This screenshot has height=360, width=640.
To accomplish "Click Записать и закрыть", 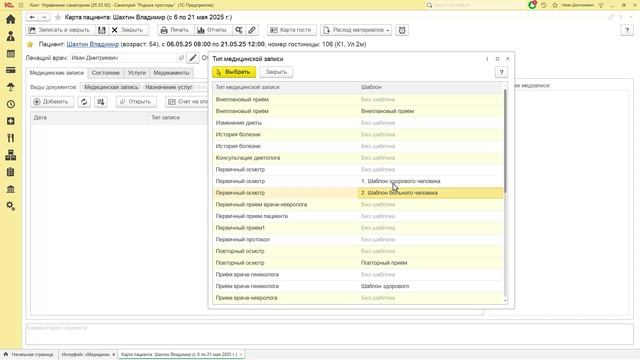I will 60,30.
